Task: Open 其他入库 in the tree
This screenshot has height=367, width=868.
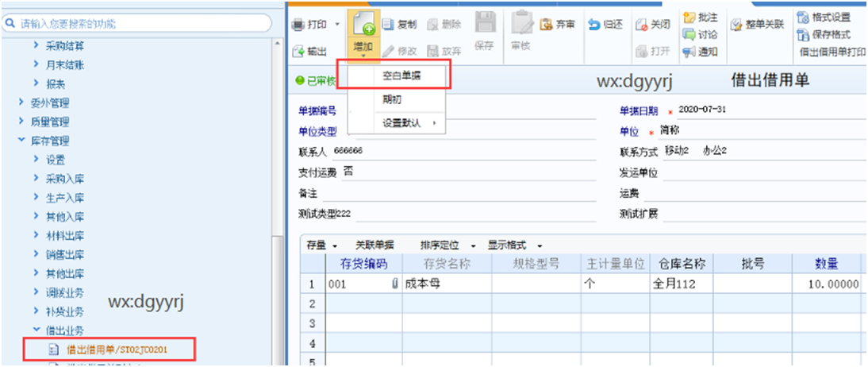Action: coord(65,217)
